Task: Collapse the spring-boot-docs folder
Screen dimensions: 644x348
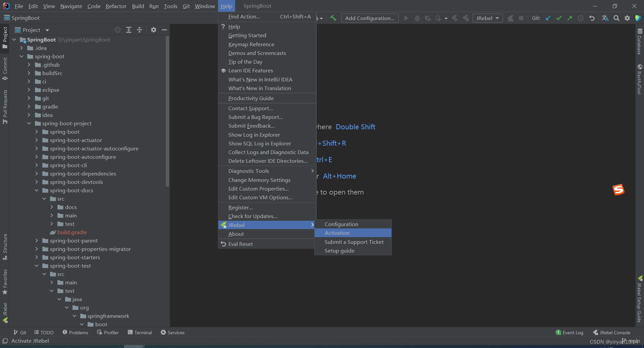Action: (x=37, y=190)
